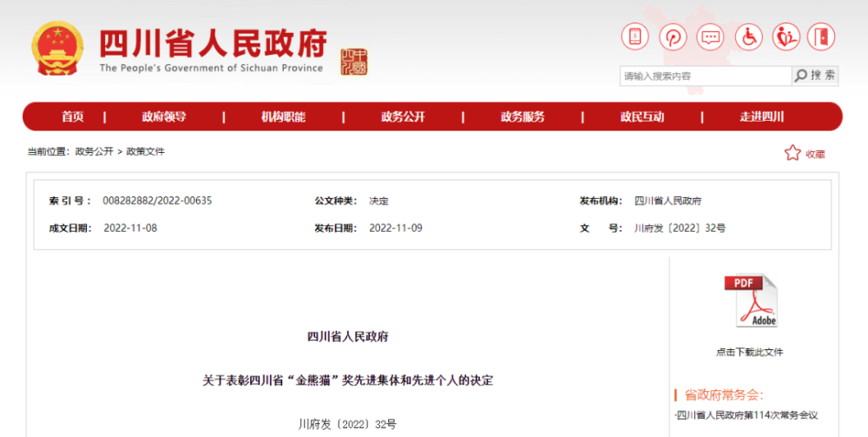Click the star favorite icon
Viewport: 868px width, 437px height.
coord(792,153)
